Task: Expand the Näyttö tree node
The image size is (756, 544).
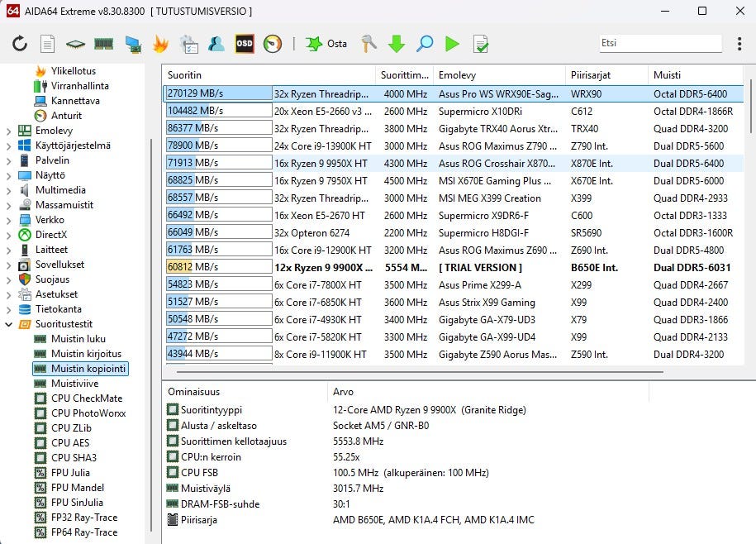Action: pos(9,176)
